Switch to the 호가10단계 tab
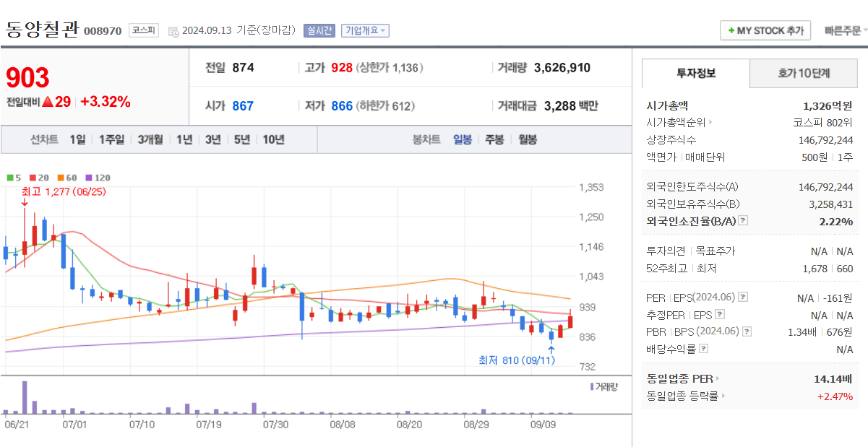The height and width of the screenshot is (447, 868). click(x=804, y=73)
